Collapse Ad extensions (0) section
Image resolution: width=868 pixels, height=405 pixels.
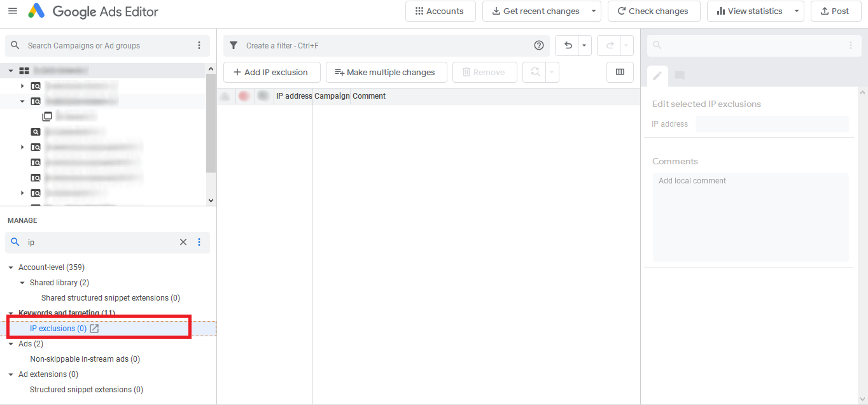tap(11, 374)
